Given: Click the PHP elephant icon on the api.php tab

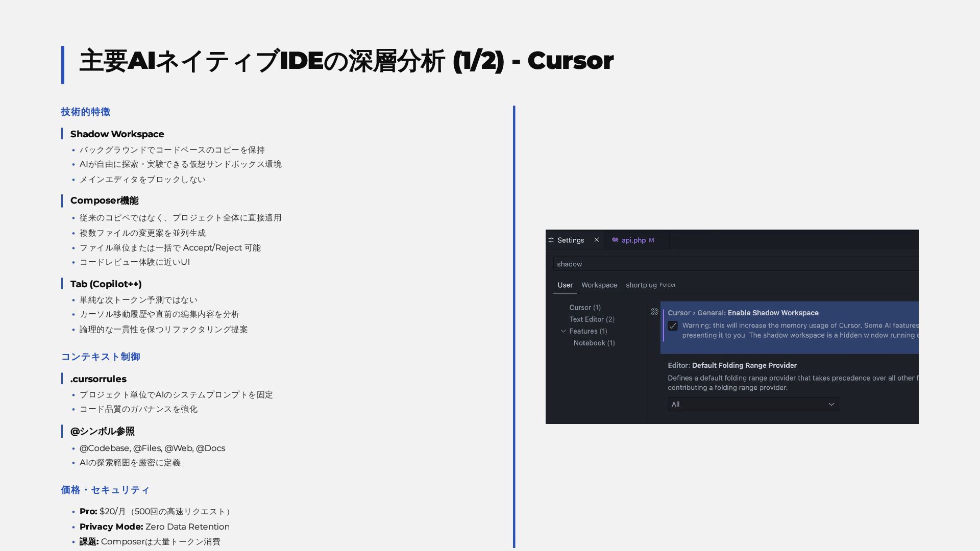Looking at the screenshot, I should (615, 240).
